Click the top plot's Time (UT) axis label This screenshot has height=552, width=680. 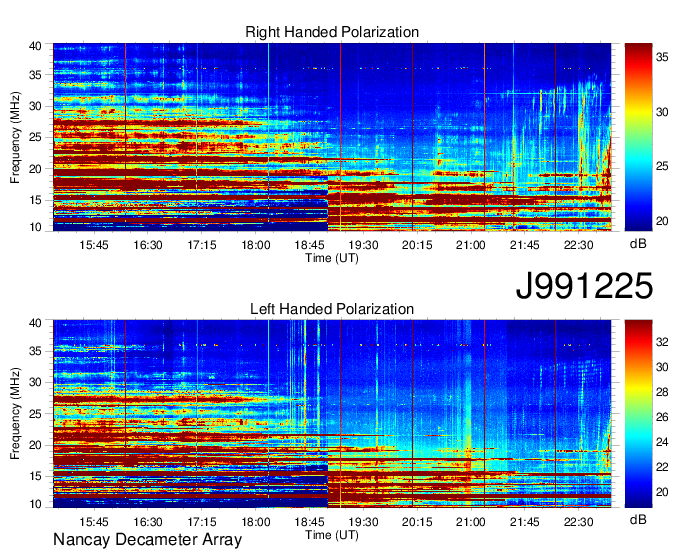pos(332,258)
